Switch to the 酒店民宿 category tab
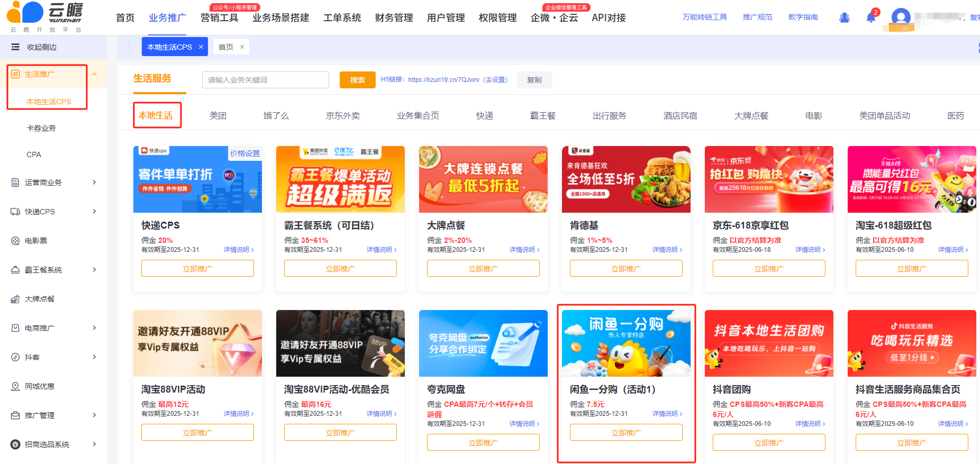This screenshot has height=464, width=980. [680, 115]
